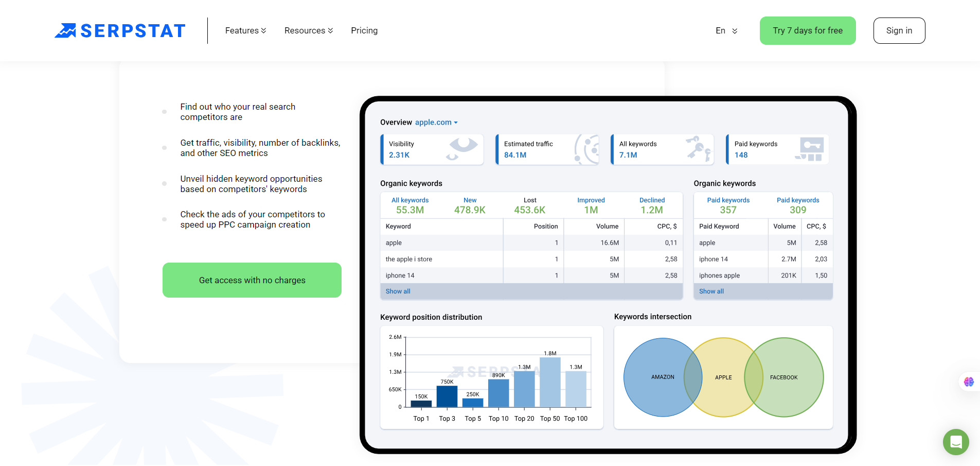980x466 pixels.
Task: Click the Top 20 bar in chart
Action: coord(524,389)
